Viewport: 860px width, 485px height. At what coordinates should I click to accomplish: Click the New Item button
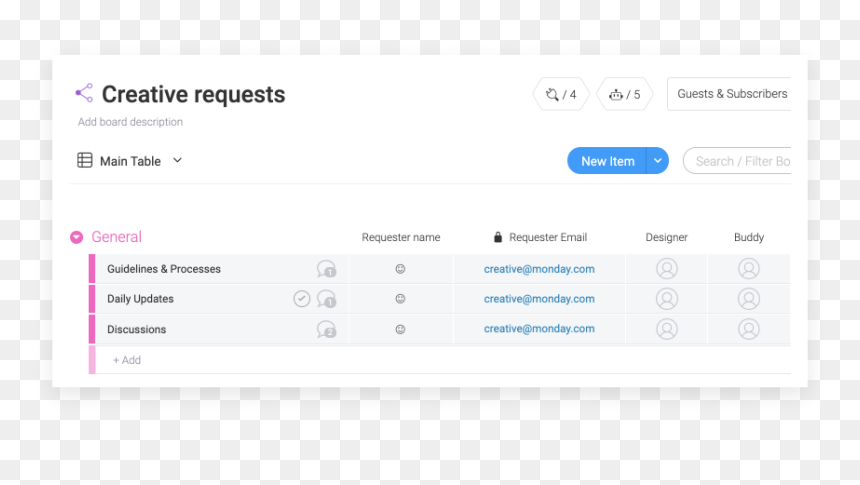(x=607, y=161)
